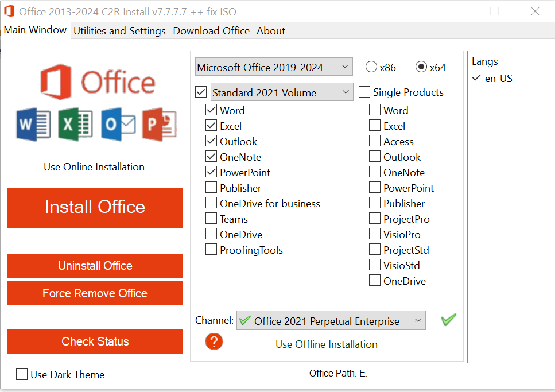
Task: Click the red question mark help icon
Action: [214, 341]
